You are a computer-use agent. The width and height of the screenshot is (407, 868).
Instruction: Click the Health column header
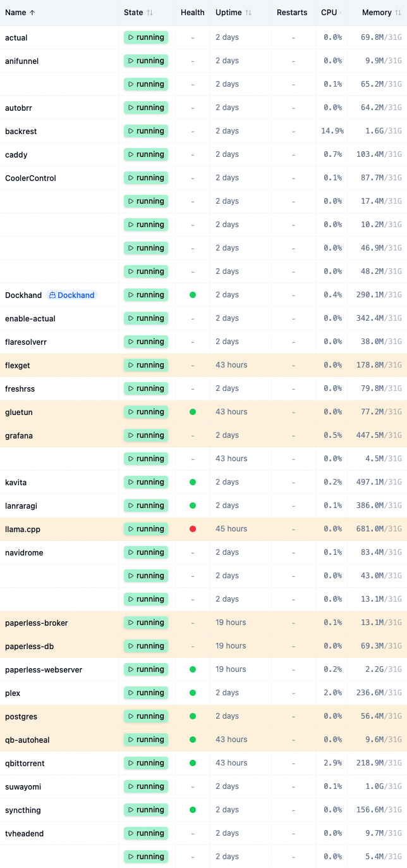click(193, 13)
